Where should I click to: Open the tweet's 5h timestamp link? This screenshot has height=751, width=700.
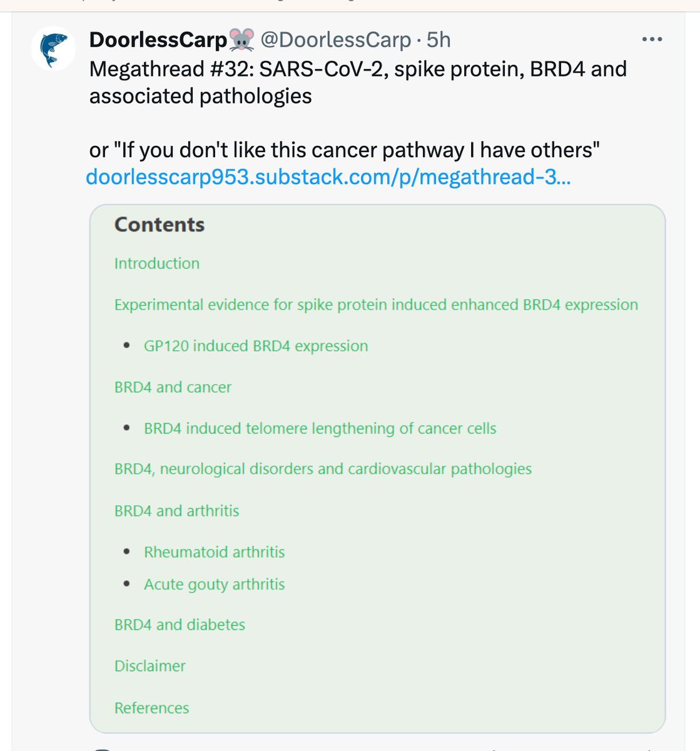pos(439,40)
